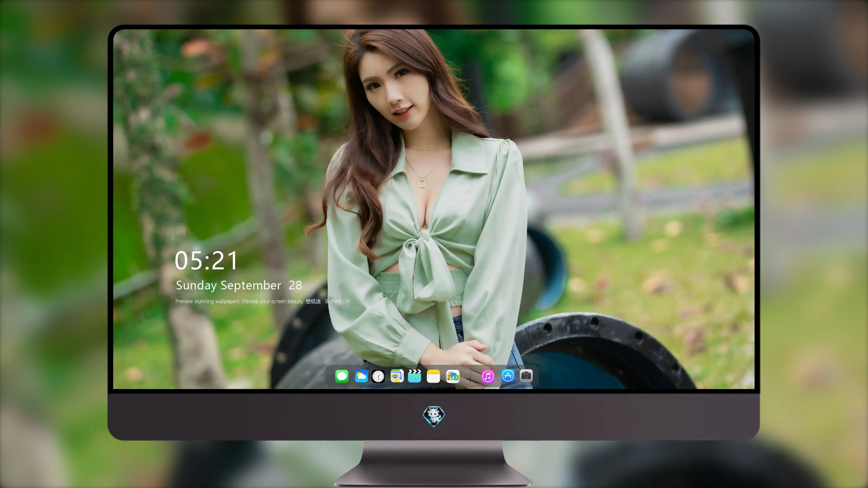Click the dragon mascot logo on monitor chin
Screen dimensions: 868x488
434,416
